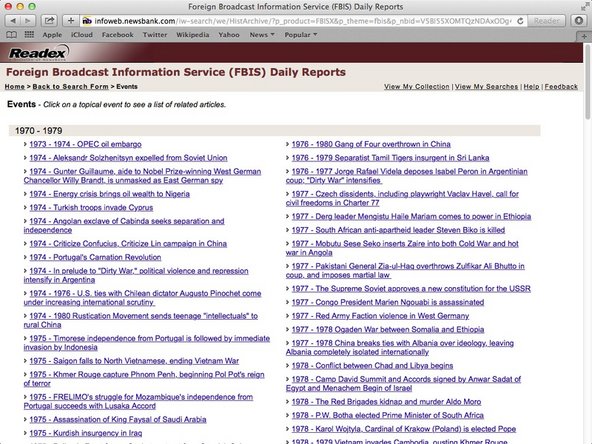
Task: Open the Apple bookmark
Action: pos(52,35)
